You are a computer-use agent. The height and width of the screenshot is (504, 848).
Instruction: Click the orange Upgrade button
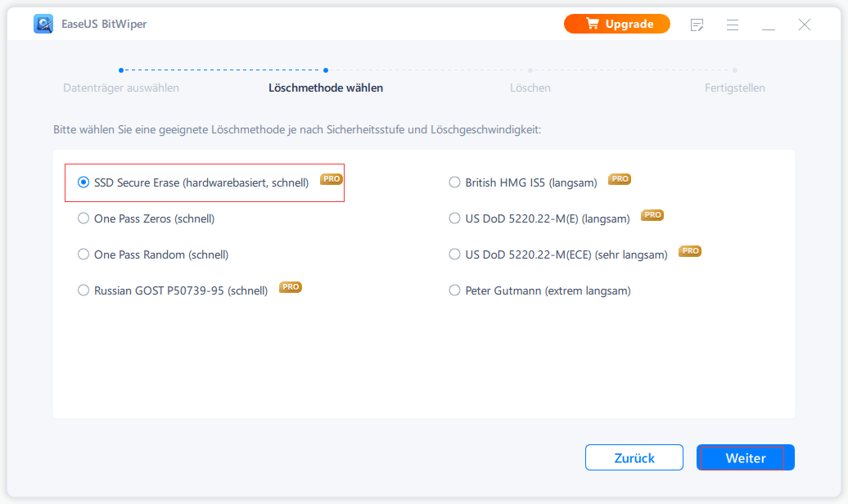616,25
